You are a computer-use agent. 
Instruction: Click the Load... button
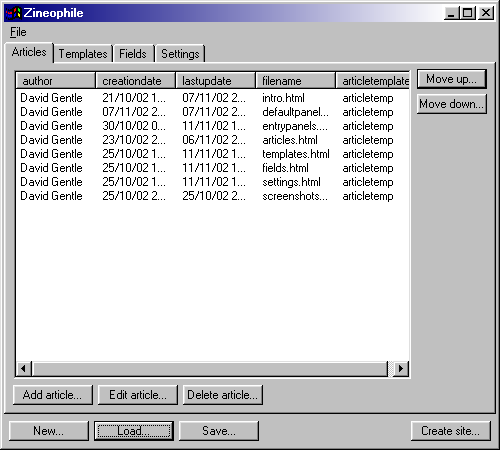pos(134,431)
